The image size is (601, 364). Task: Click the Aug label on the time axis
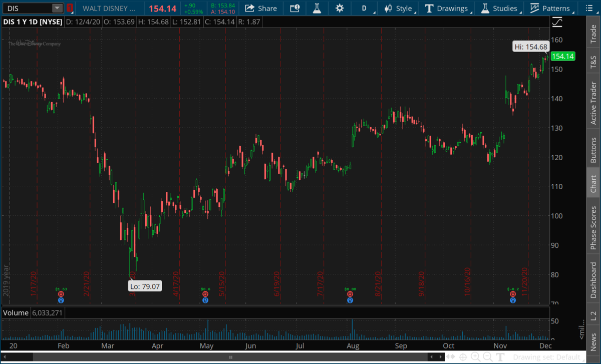tap(353, 345)
